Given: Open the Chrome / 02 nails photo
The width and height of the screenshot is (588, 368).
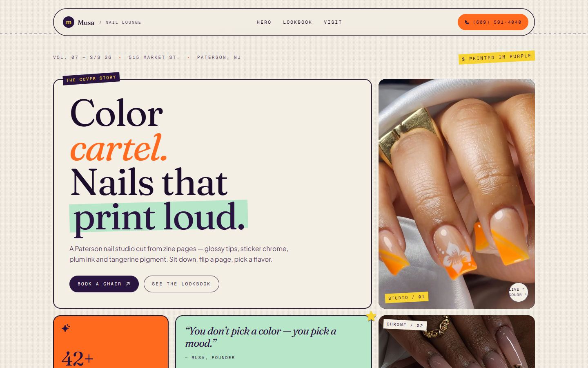Looking at the screenshot, I should [x=457, y=342].
